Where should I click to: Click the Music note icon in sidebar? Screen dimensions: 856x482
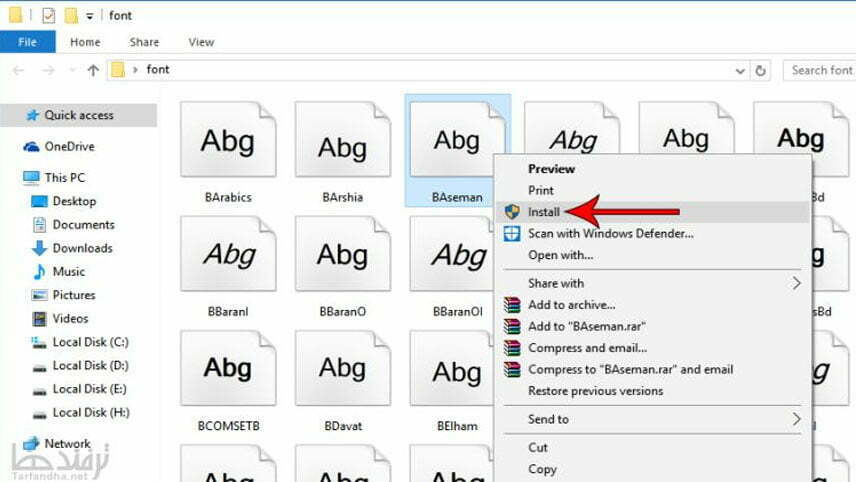pyautogui.click(x=39, y=272)
